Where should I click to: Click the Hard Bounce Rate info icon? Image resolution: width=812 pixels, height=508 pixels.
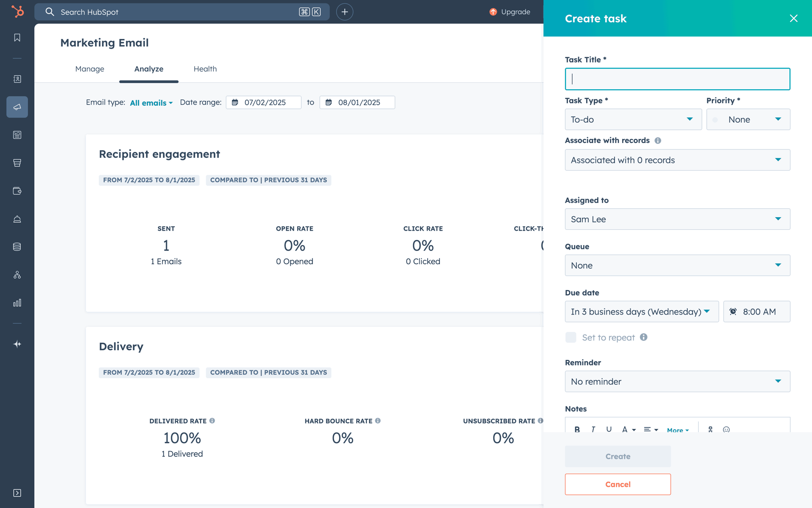point(378,421)
